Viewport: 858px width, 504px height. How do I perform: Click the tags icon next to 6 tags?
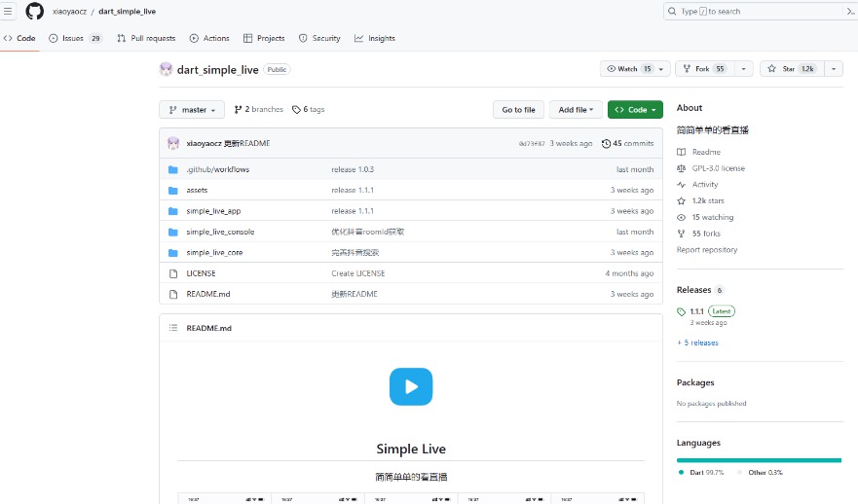tap(296, 109)
